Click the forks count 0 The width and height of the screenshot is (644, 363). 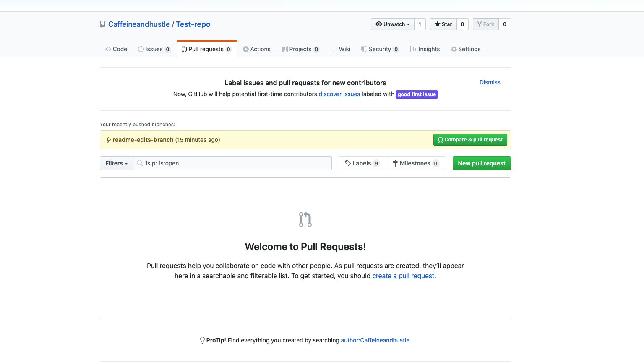pos(505,24)
